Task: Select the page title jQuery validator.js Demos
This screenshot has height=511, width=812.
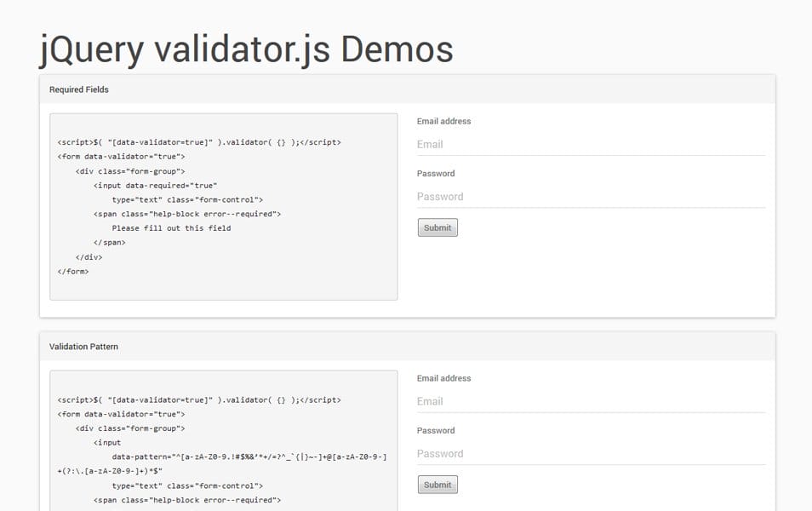Action: coord(245,49)
